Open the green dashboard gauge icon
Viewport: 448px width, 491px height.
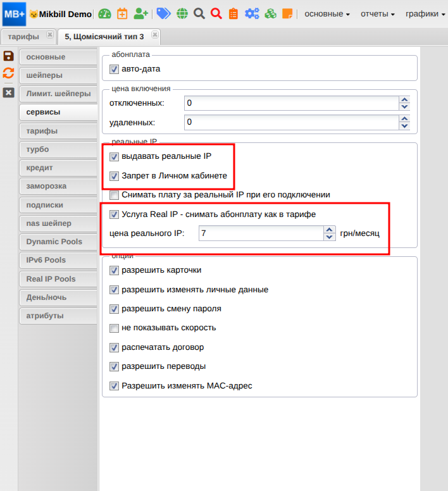(104, 14)
